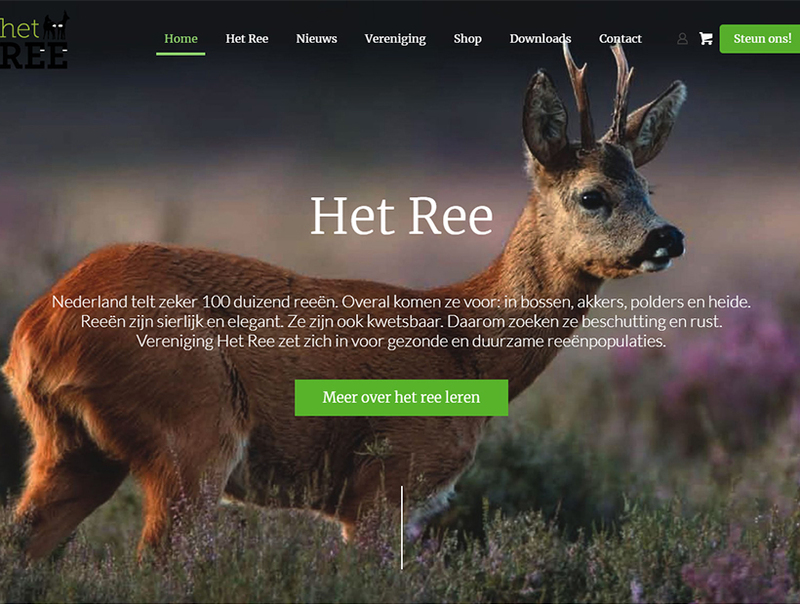
Task: Click the Steun ons! button
Action: (760, 39)
